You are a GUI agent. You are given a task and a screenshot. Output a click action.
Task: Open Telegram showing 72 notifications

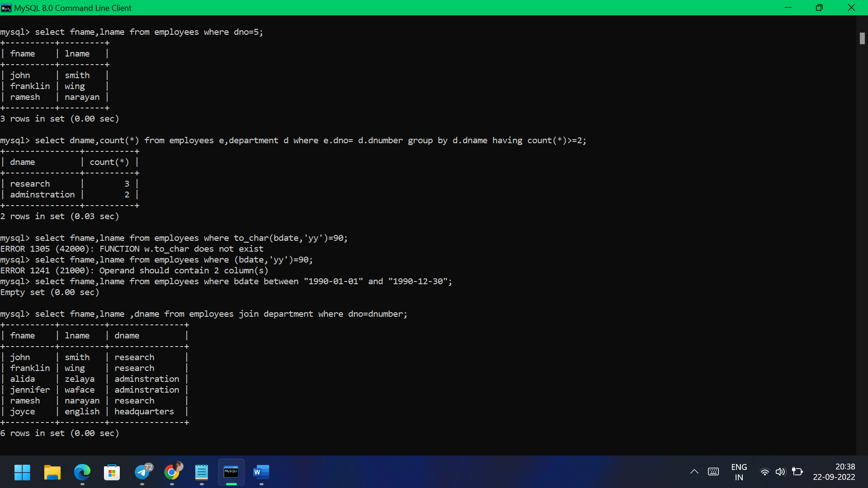point(142,473)
